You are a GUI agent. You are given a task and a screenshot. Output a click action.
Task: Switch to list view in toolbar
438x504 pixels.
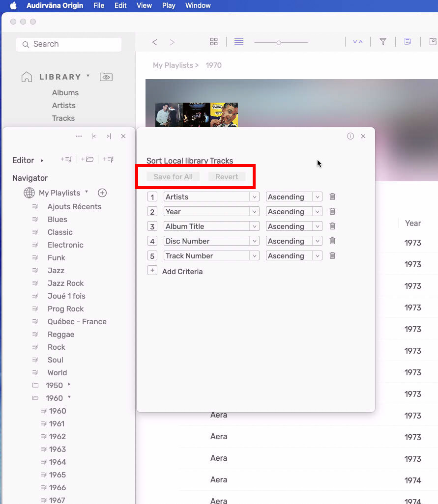tap(239, 42)
